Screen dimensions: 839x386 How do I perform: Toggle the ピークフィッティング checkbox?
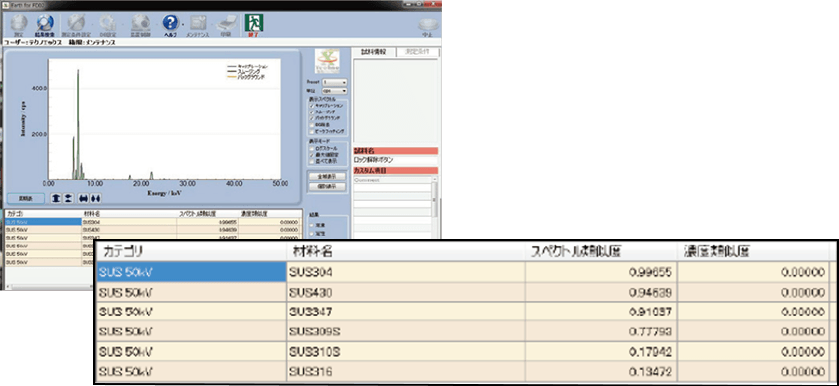pyautogui.click(x=311, y=131)
